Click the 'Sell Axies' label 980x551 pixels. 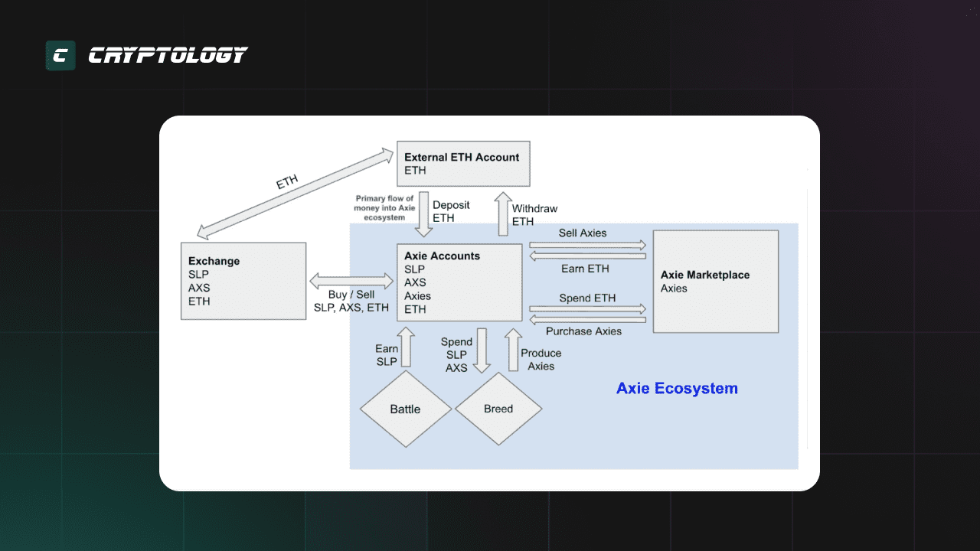point(583,233)
